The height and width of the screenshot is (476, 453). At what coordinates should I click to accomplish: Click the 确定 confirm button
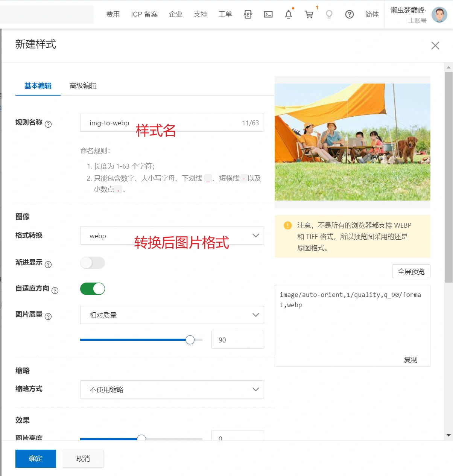(x=36, y=458)
